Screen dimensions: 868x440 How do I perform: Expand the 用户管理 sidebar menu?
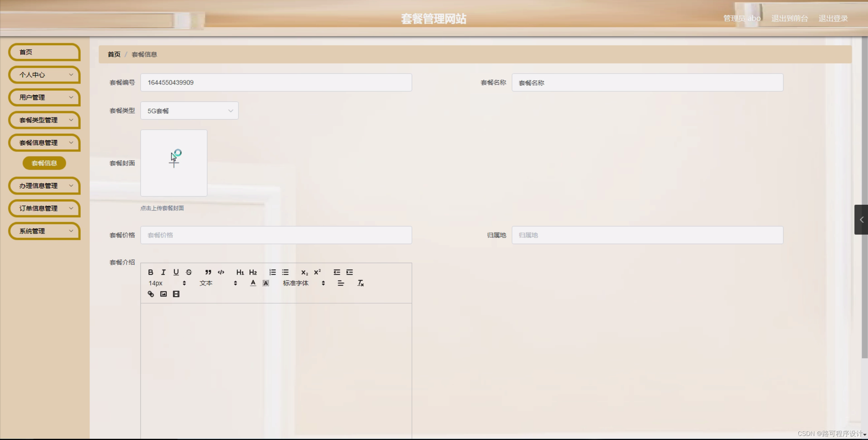click(44, 97)
